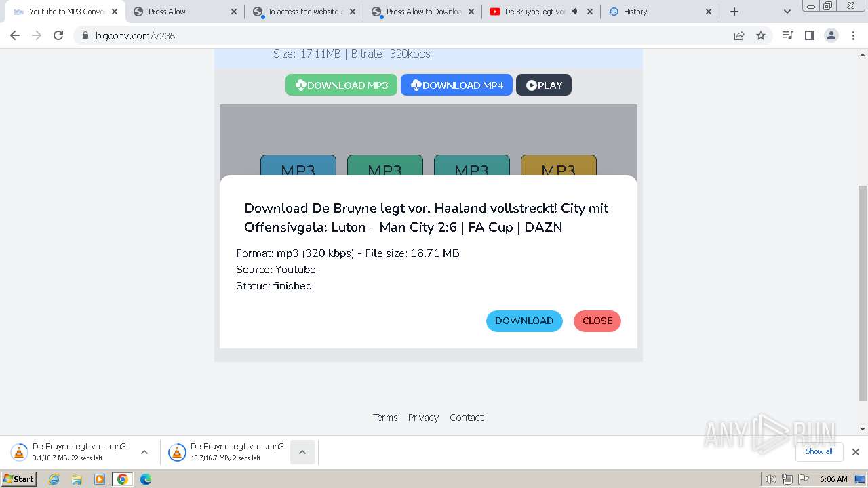Expand options for first mp3 download
The image size is (868, 488).
(144, 452)
